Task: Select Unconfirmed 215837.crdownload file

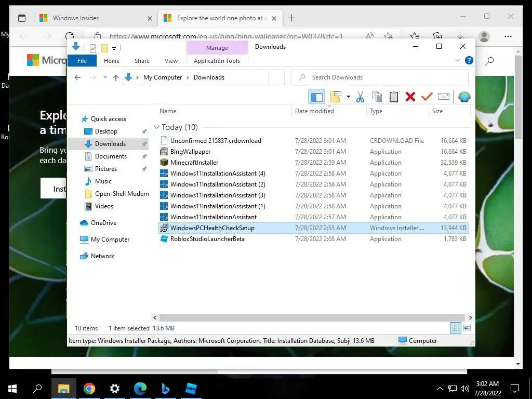Action: click(313, 140)
